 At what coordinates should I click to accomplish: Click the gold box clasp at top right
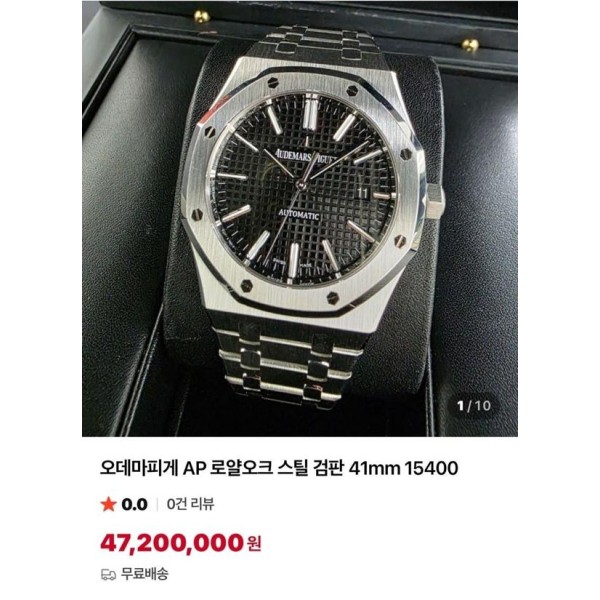click(x=470, y=45)
